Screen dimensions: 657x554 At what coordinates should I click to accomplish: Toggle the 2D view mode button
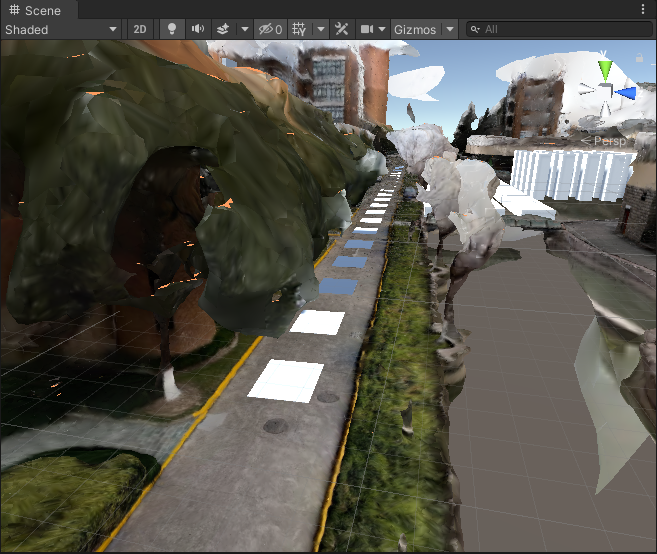(x=140, y=30)
